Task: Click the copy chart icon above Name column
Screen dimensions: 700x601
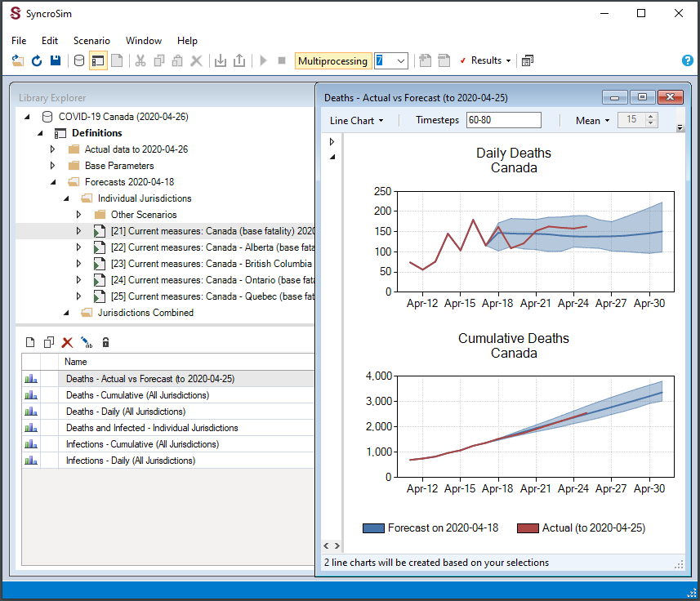Action: 49,342
